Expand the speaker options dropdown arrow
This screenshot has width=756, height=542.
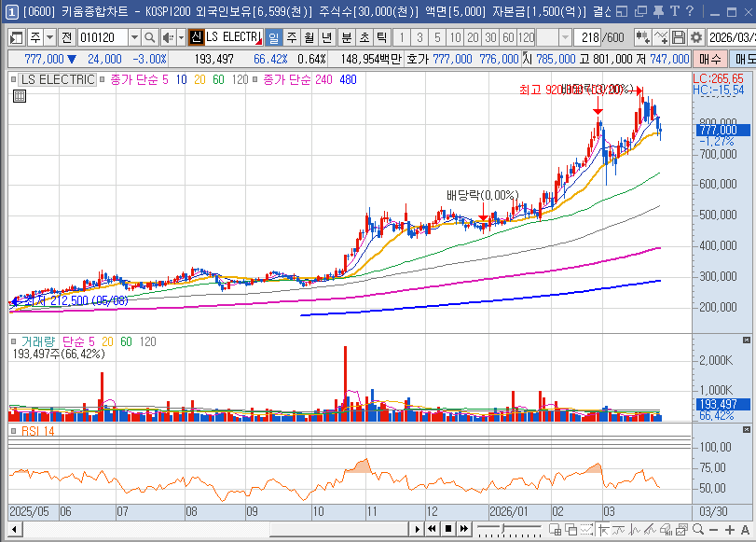click(x=181, y=37)
